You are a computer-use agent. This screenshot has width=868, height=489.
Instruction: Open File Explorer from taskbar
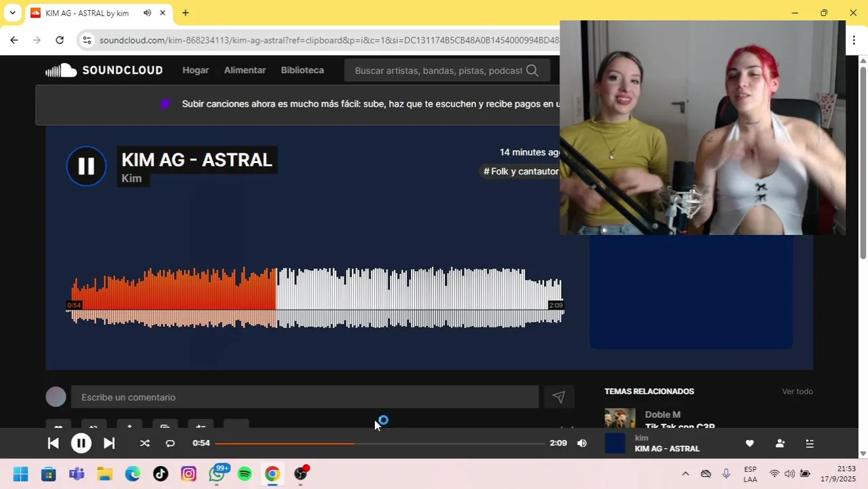point(104,474)
